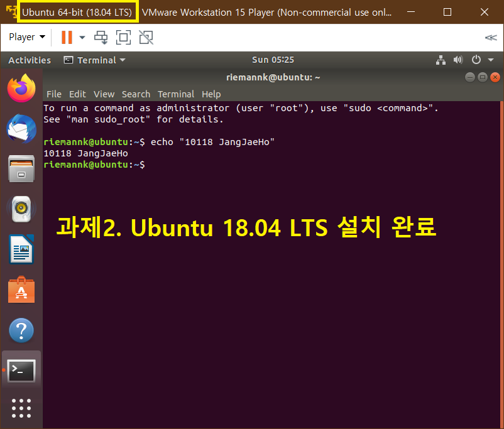Click the empty terminal prompt line
This screenshot has height=429, width=504.
[94, 165]
